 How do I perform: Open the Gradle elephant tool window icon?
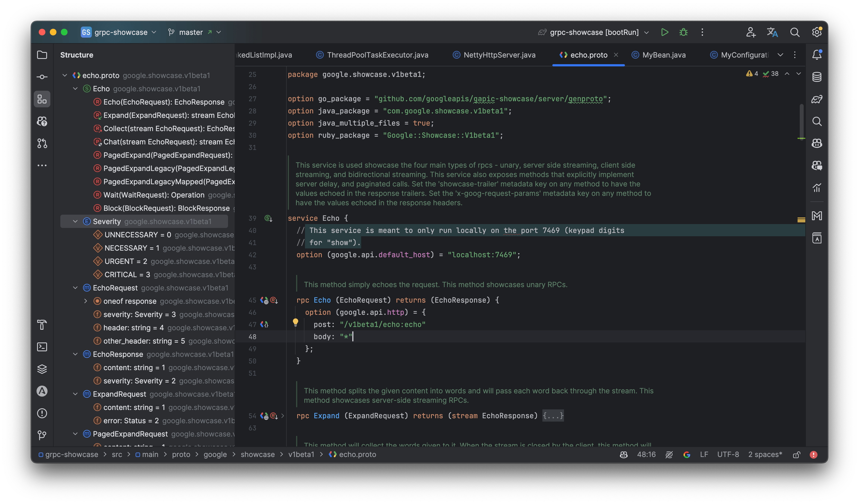(817, 99)
